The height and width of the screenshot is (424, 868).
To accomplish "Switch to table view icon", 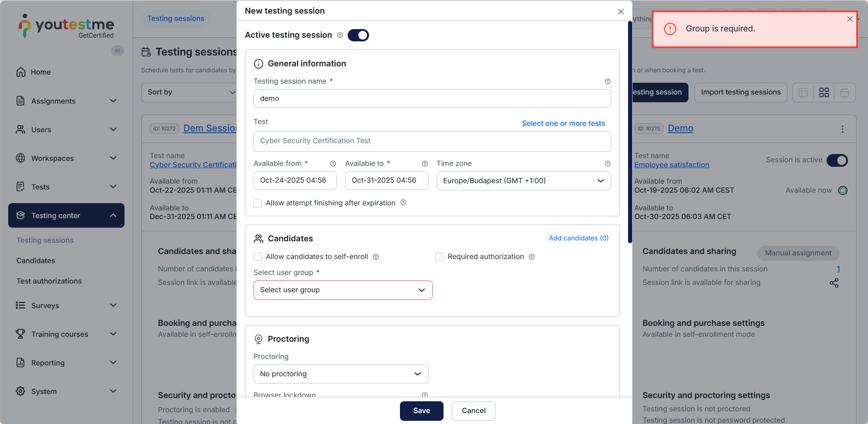I will click(x=803, y=93).
